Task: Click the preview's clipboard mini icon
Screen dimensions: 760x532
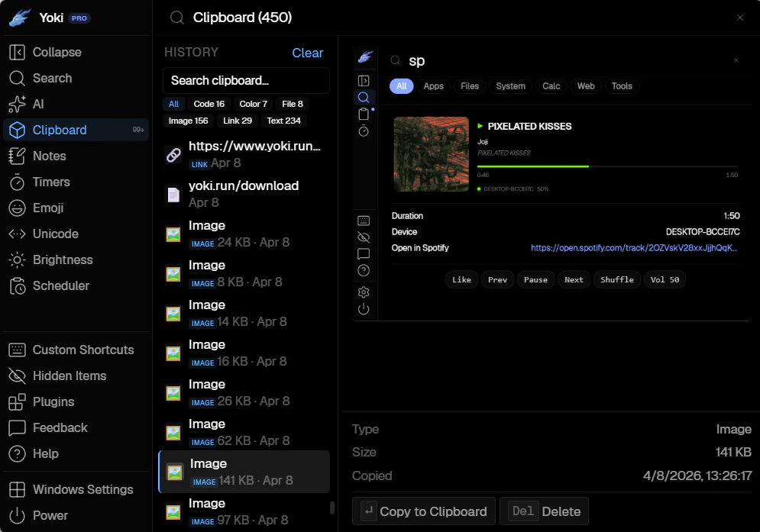Action: (364, 114)
